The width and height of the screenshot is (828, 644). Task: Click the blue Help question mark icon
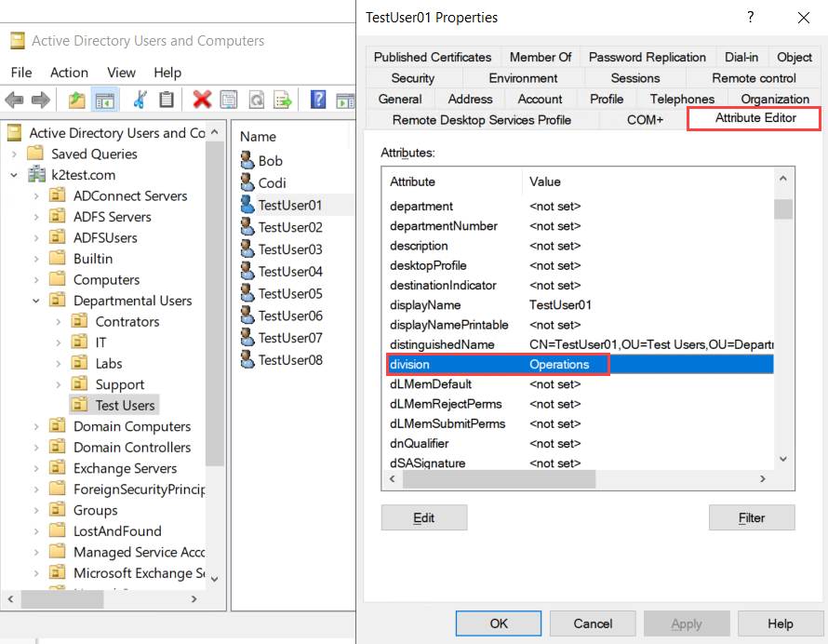click(318, 100)
